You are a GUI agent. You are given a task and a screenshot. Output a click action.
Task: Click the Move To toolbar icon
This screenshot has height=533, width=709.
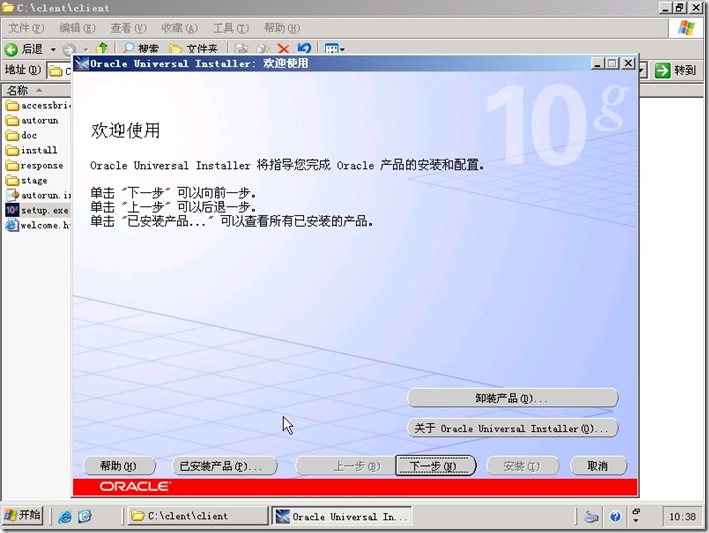click(x=242, y=48)
